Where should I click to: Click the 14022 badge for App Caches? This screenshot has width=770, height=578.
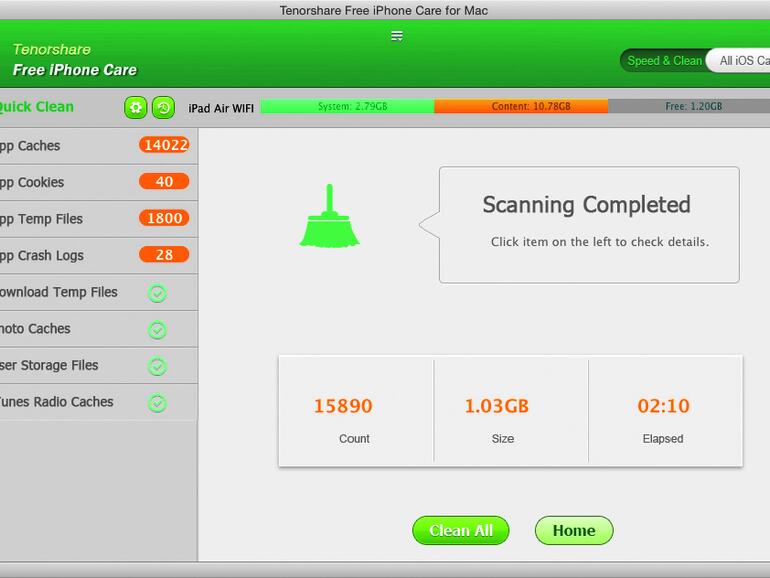[x=164, y=145]
